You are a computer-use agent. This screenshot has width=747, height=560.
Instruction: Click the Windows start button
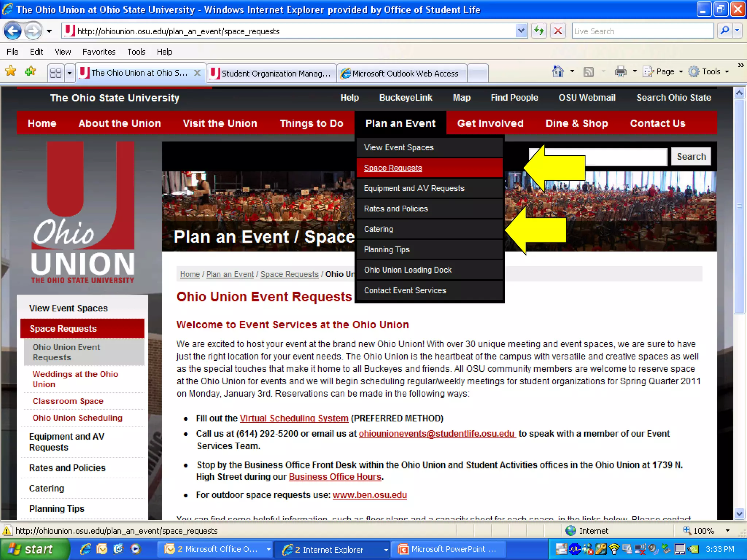(34, 549)
